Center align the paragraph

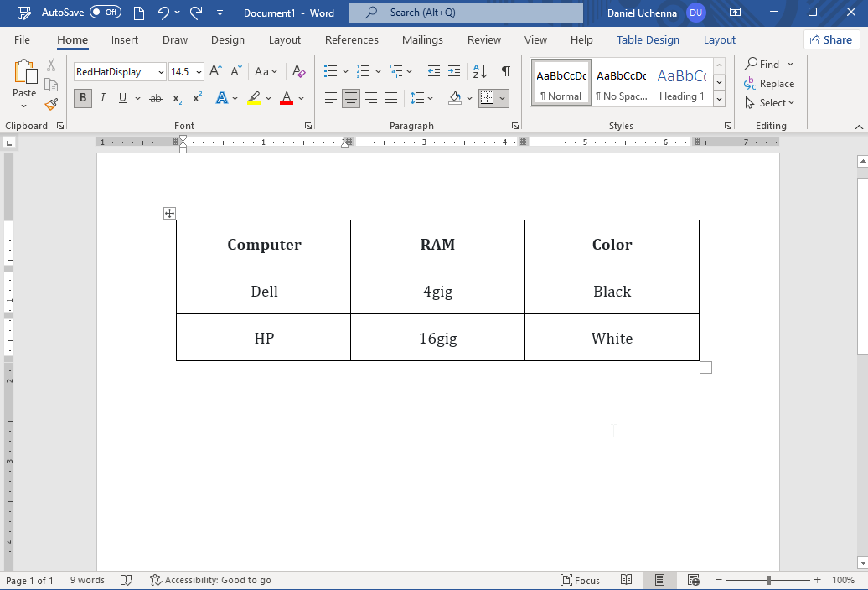(x=351, y=98)
